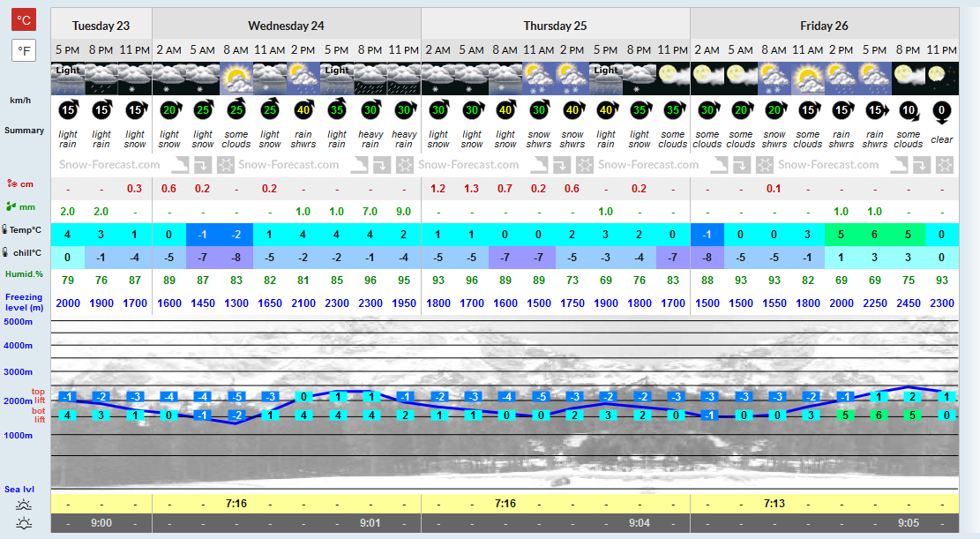Click the 'Sea lvl' axis label

point(19,489)
